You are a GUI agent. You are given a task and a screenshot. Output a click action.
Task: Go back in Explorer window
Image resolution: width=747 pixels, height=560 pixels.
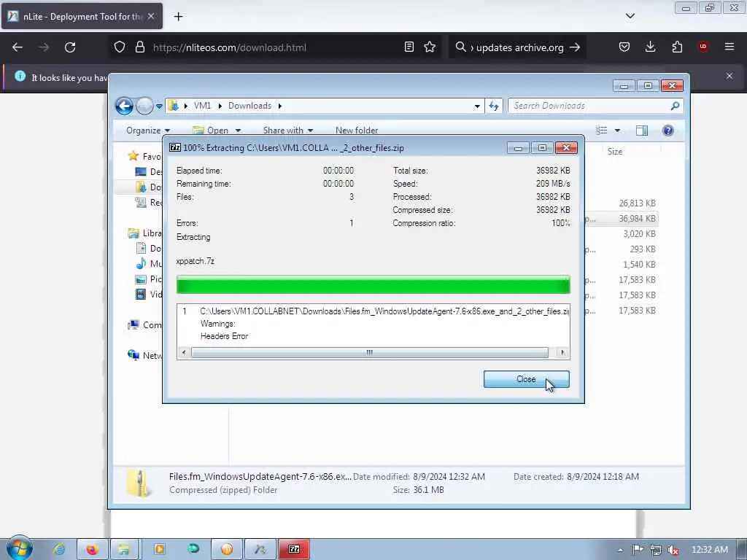point(124,106)
